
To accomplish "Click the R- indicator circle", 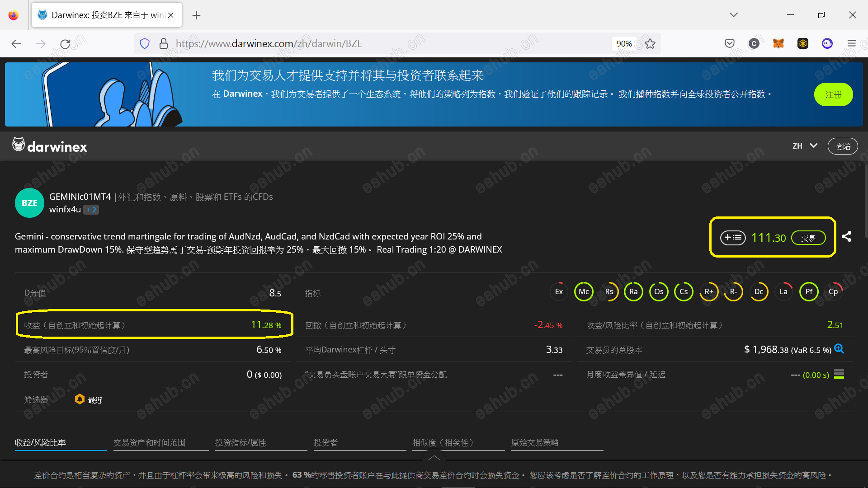I will pyautogui.click(x=733, y=292).
